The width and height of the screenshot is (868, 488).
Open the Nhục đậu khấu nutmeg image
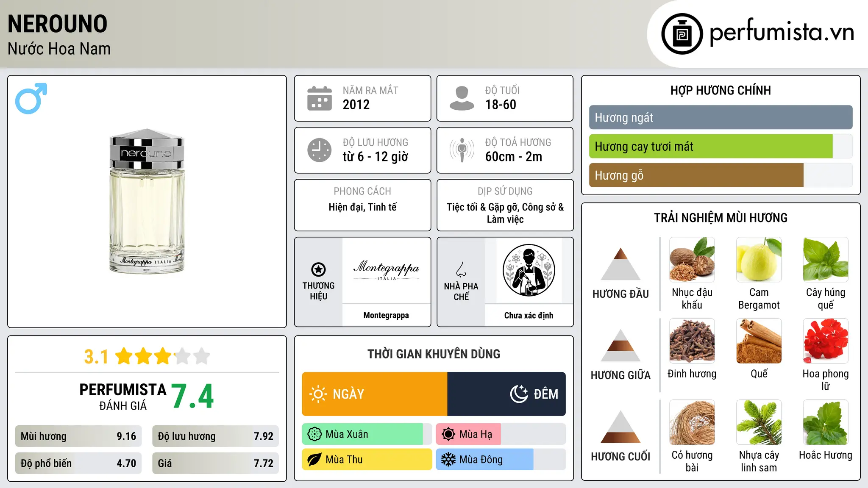[692, 260]
